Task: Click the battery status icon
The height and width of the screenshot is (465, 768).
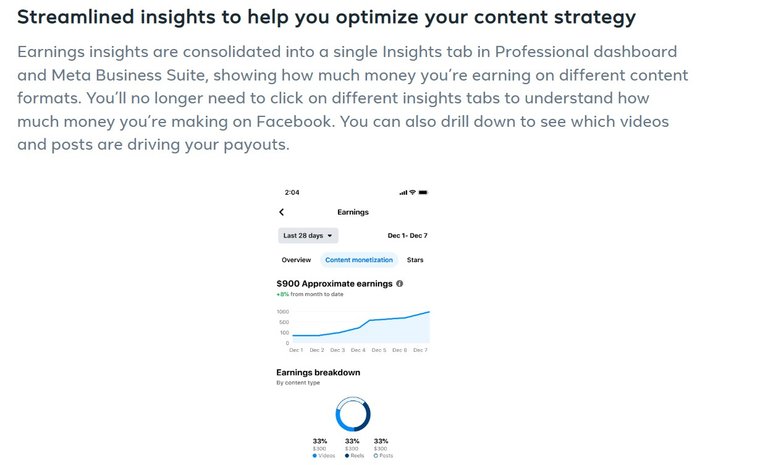Action: pyautogui.click(x=423, y=193)
